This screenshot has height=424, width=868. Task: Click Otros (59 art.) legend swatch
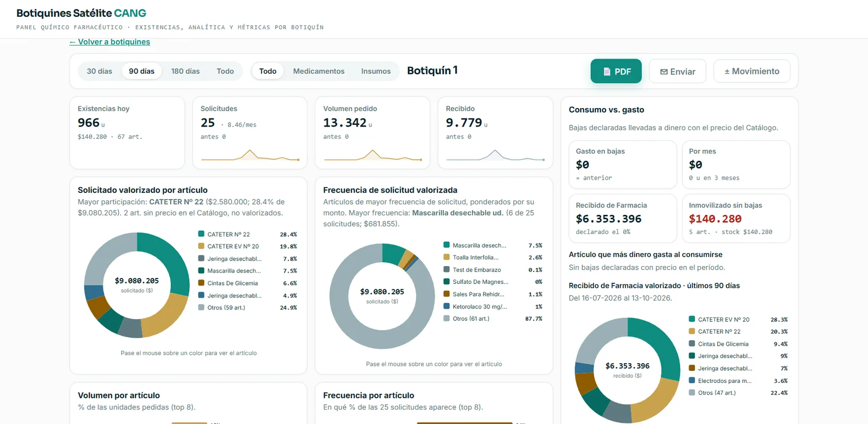tap(201, 307)
